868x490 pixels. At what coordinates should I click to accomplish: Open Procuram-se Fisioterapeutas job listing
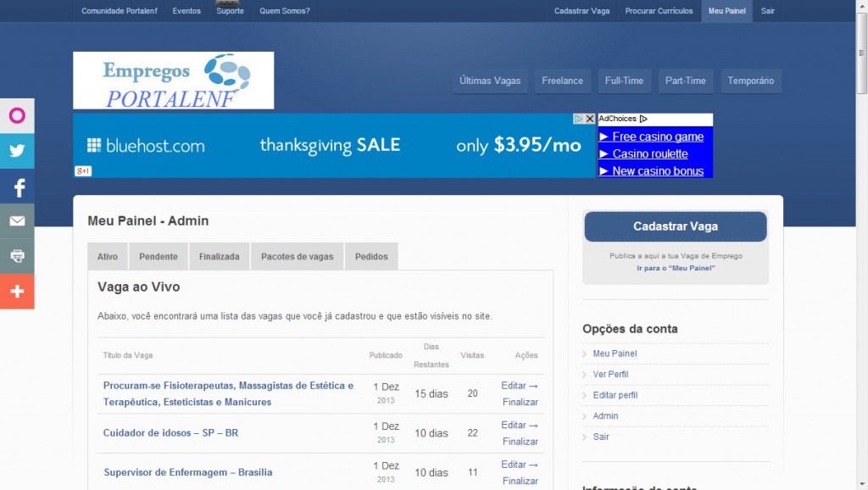click(228, 393)
